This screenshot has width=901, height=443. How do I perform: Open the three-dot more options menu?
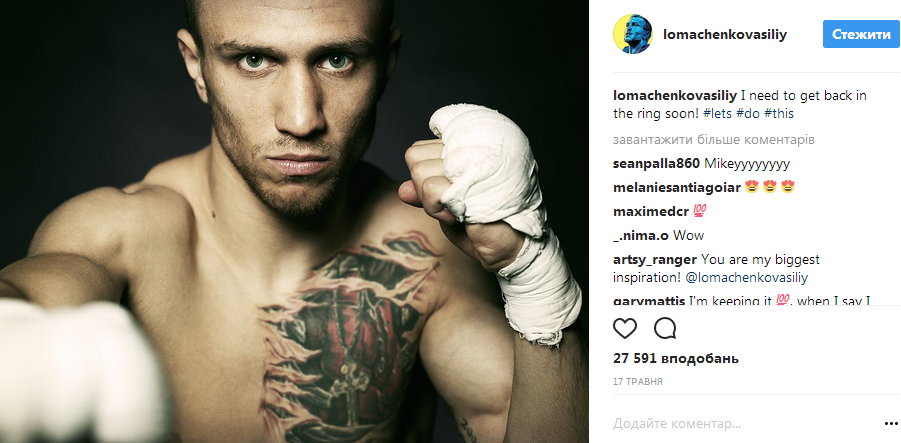tap(891, 424)
